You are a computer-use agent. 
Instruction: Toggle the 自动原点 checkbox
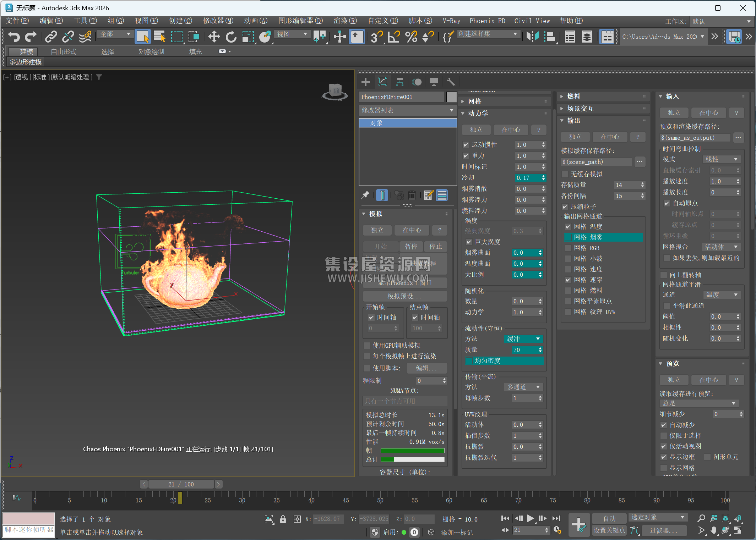pos(667,203)
